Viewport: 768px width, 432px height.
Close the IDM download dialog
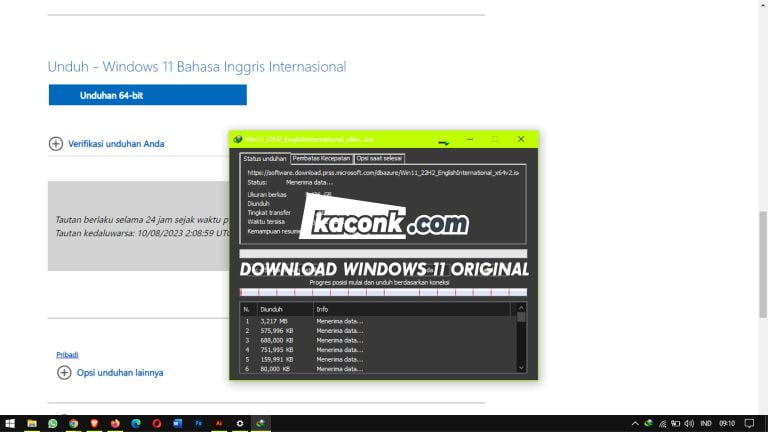(521, 139)
